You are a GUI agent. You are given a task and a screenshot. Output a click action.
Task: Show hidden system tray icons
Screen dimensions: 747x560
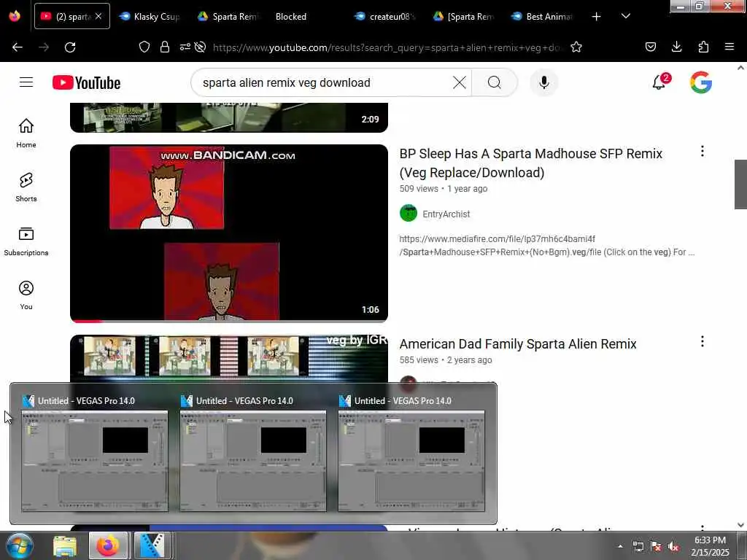(x=620, y=546)
